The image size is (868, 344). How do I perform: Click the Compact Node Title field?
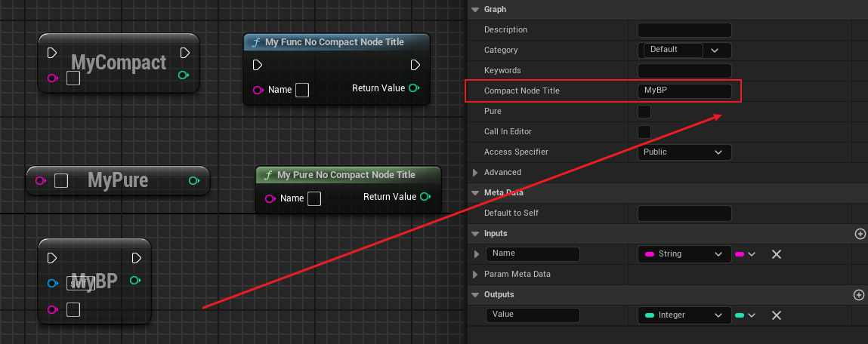click(684, 91)
